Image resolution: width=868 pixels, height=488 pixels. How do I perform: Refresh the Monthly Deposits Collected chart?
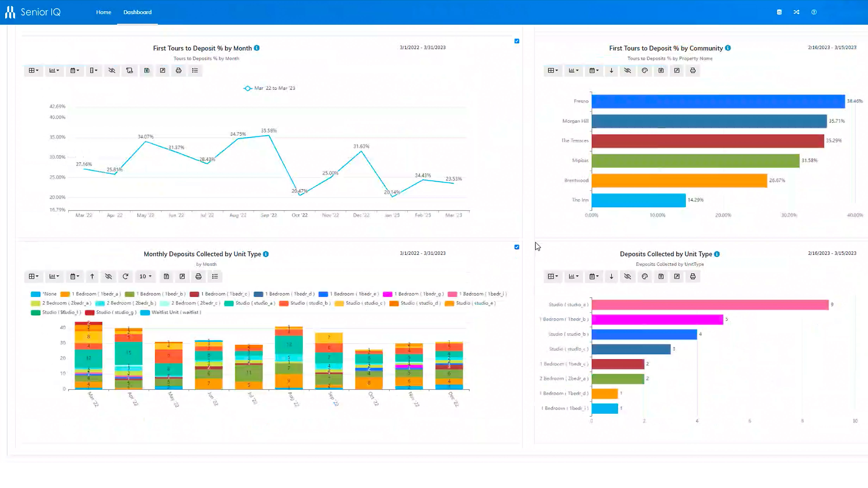coord(125,277)
